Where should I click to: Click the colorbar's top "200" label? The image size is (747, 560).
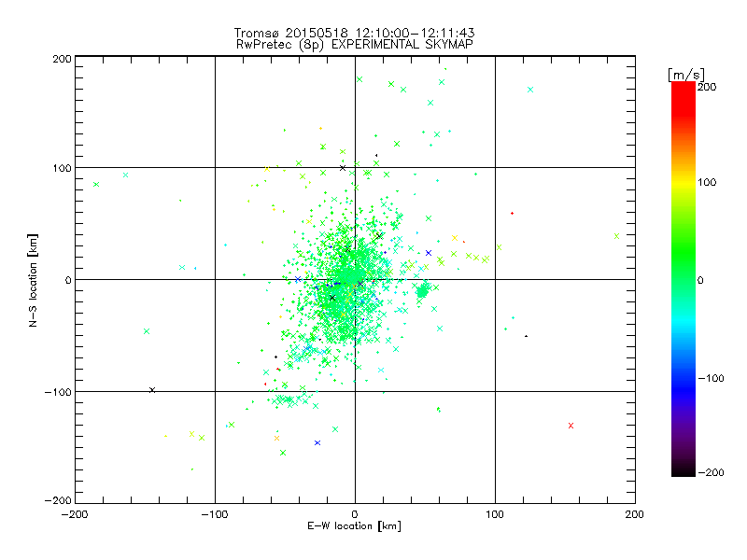tap(707, 87)
